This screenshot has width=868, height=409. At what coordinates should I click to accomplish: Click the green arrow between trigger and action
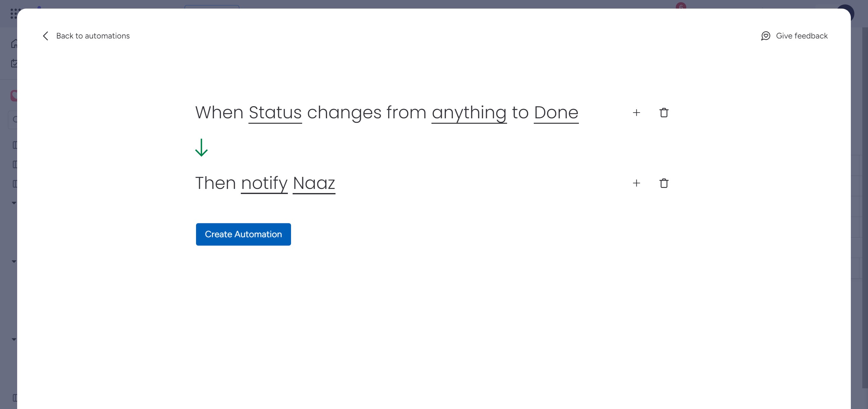pyautogui.click(x=201, y=148)
